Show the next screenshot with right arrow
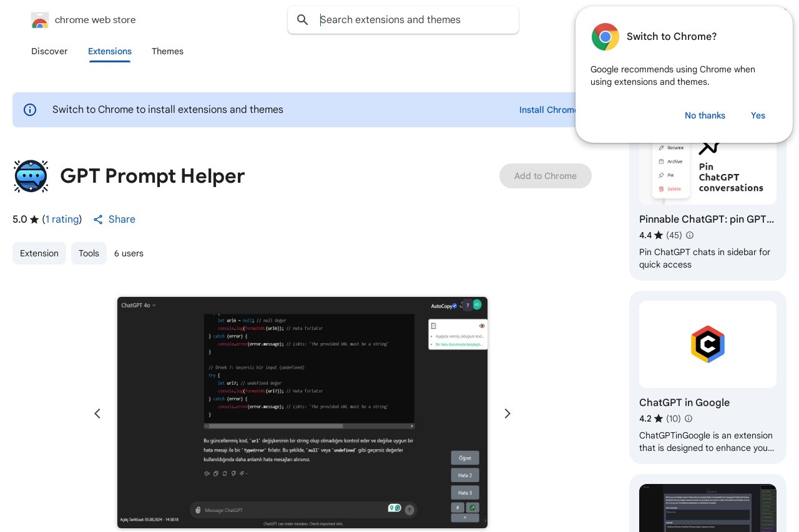Screen dimensions: 799x532 (507, 414)
